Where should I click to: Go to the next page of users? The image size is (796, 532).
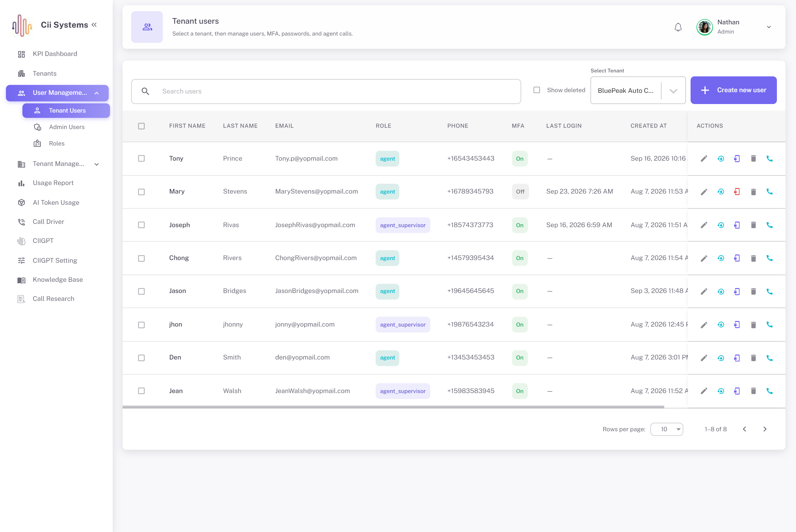(765, 429)
